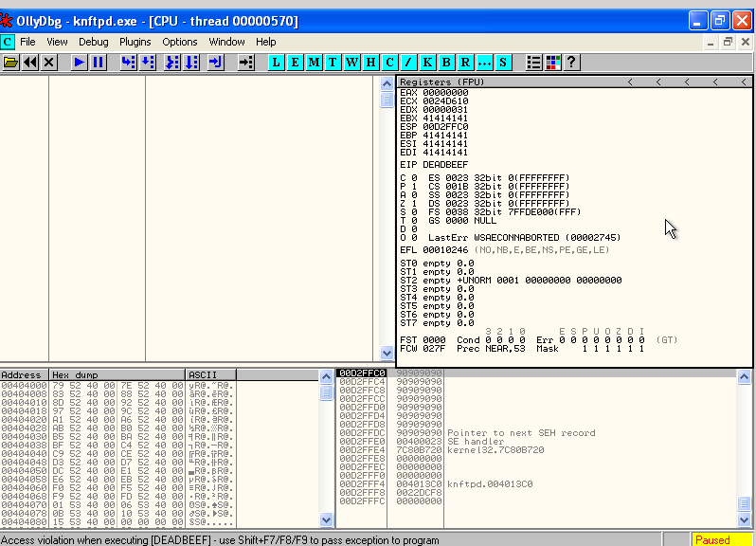
Task: Click the cyan C MDI system icon
Action: [x=8, y=42]
